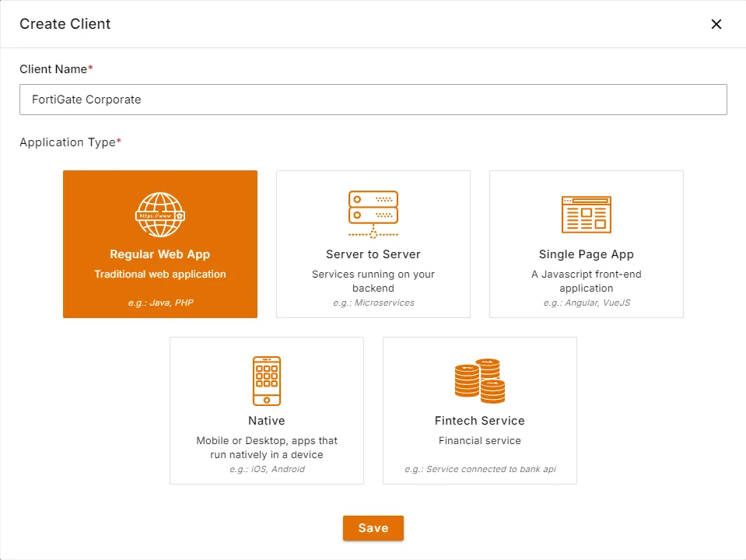Click the Save button
Viewport: 746px width, 560px height.
tap(373, 527)
